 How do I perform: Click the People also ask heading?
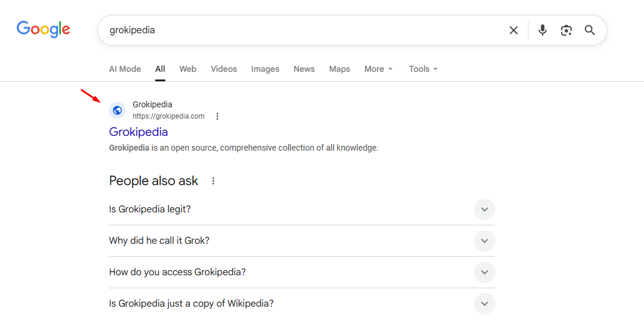(153, 181)
